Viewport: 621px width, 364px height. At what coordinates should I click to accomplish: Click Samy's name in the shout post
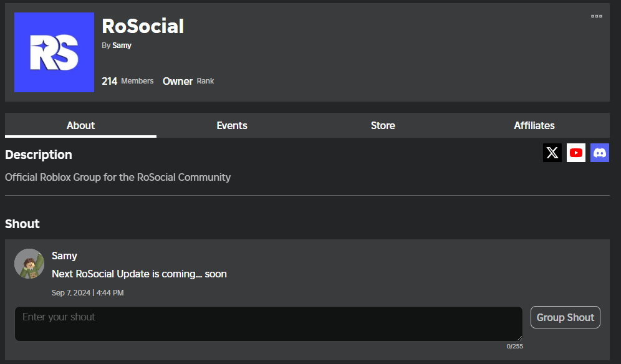point(65,256)
